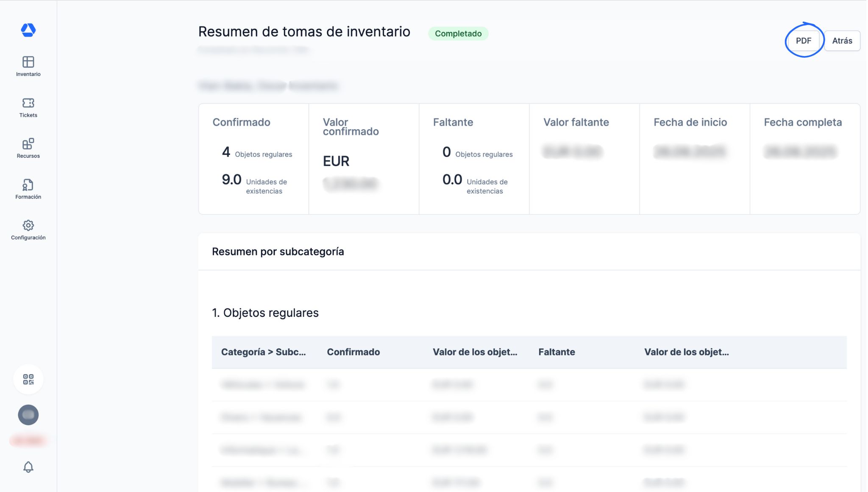The height and width of the screenshot is (492, 868).
Task: Open the Inventario section icon
Action: pos(28,62)
